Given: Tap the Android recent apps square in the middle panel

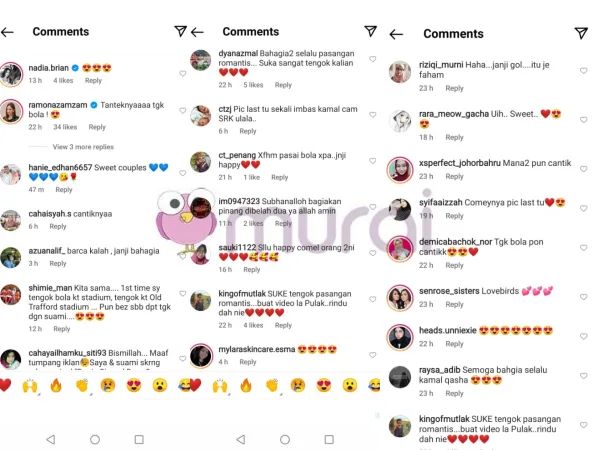Looking at the screenshot, I should point(329,439).
